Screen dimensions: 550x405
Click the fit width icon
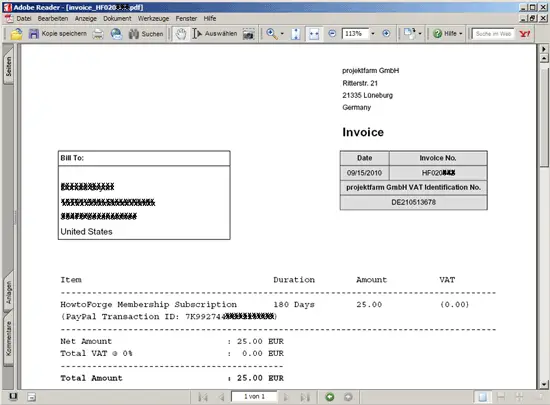tap(314, 34)
